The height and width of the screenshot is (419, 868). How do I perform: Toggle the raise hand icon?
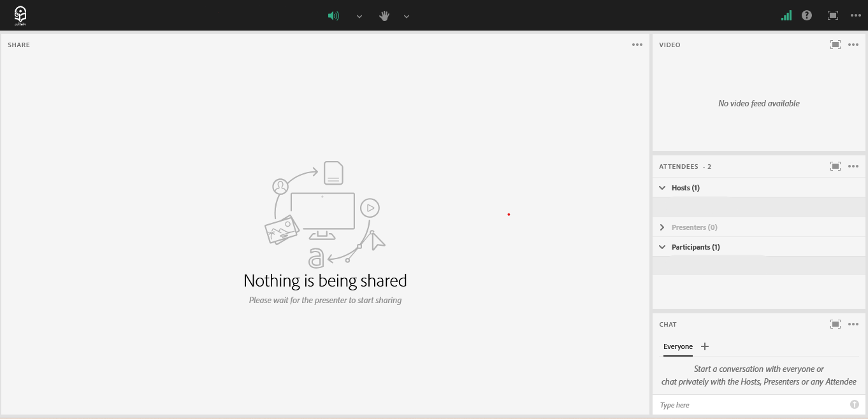(x=384, y=16)
